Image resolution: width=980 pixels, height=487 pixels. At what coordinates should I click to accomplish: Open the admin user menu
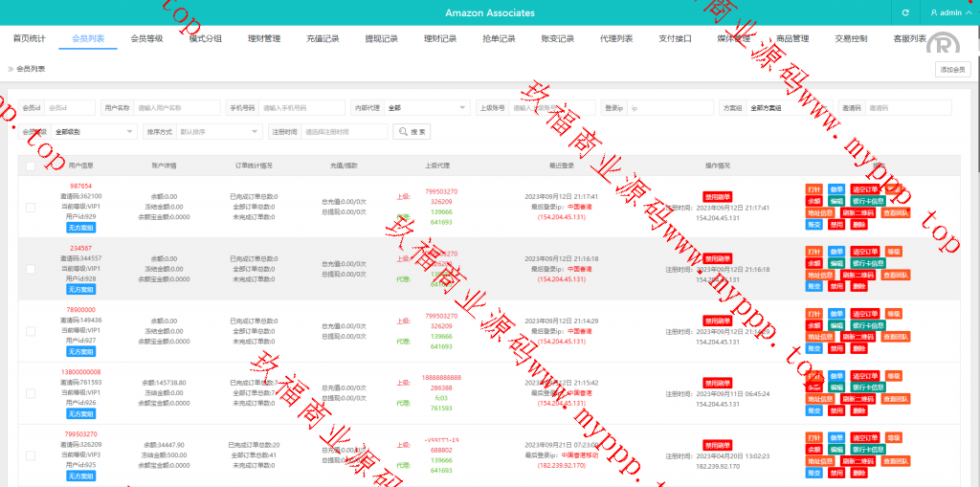[947, 12]
